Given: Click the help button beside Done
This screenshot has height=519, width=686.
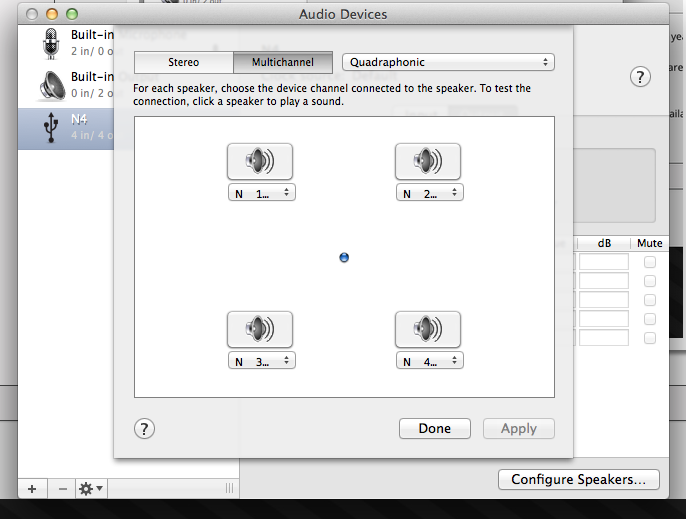Looking at the screenshot, I should pyautogui.click(x=144, y=428).
